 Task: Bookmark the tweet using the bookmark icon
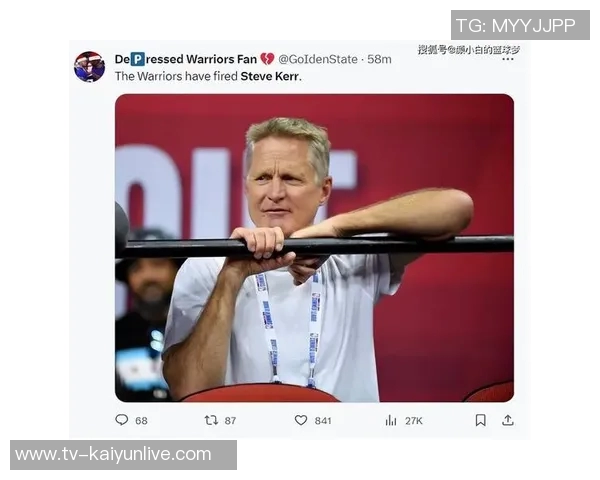pos(481,420)
